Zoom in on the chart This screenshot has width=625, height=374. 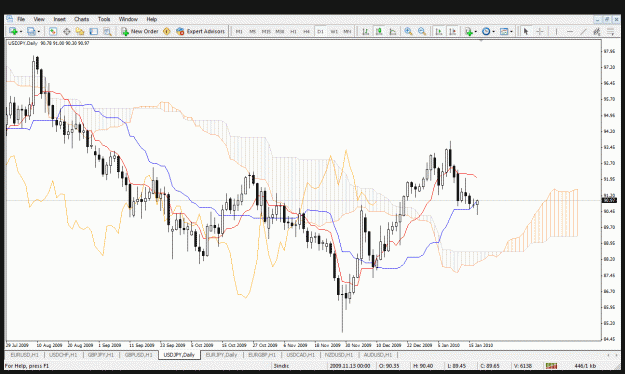click(x=408, y=31)
